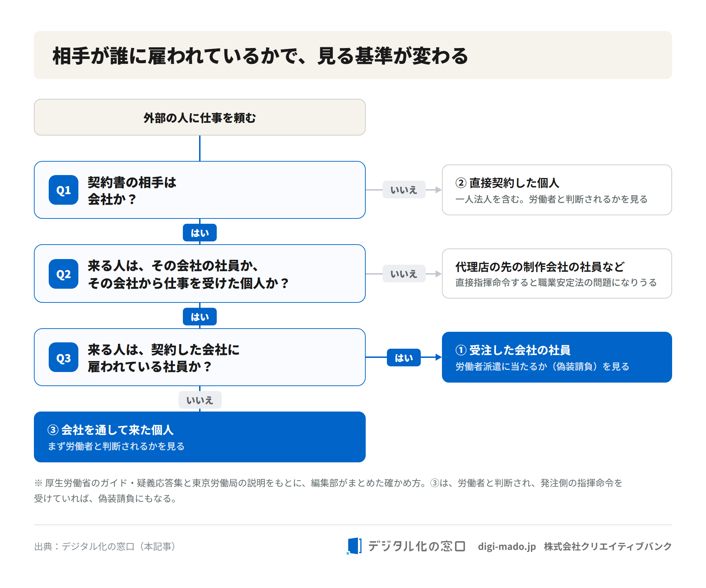Click source text 出典：デジタル化の窓口（本記事）
The width and height of the screenshot is (706, 588).
point(105,546)
